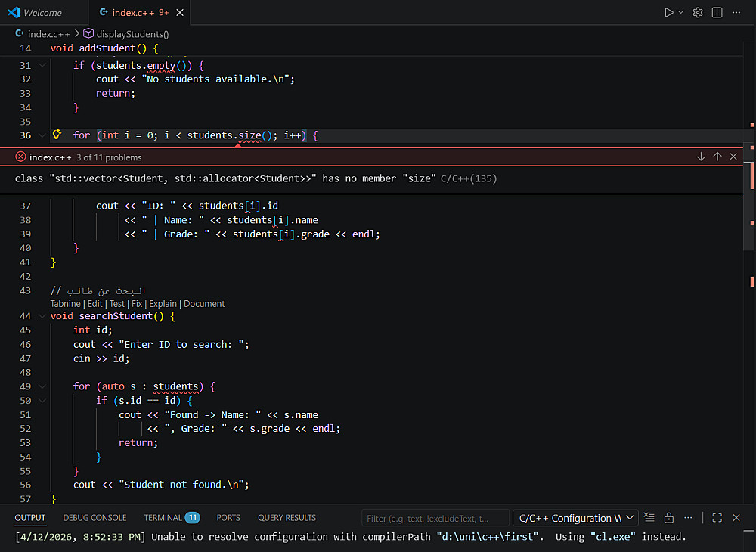Click the gear icon in editor title bar
Image resolution: width=756 pixels, height=552 pixels.
(x=698, y=13)
